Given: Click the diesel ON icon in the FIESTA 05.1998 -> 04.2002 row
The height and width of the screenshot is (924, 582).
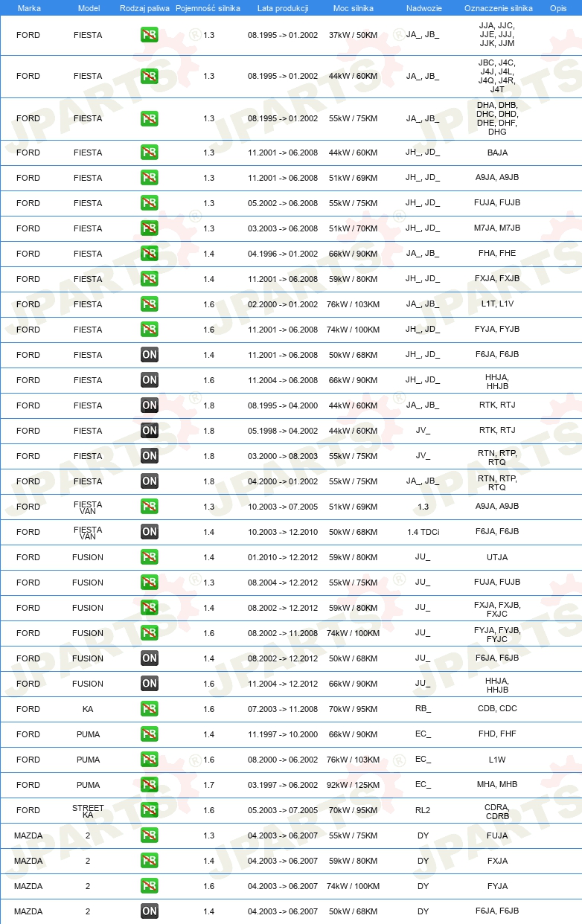Looking at the screenshot, I should (x=150, y=431).
